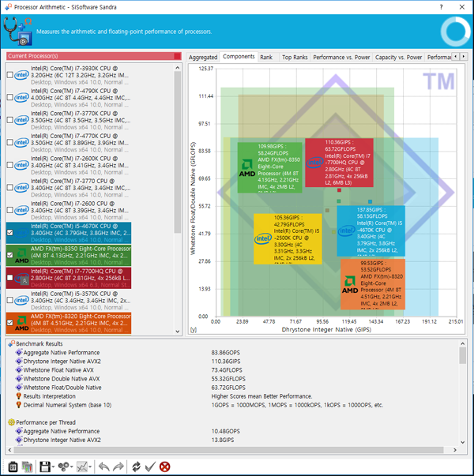Switch to Capacity vs. Power tab
Viewport: 474px width, 476px height.
click(x=398, y=57)
